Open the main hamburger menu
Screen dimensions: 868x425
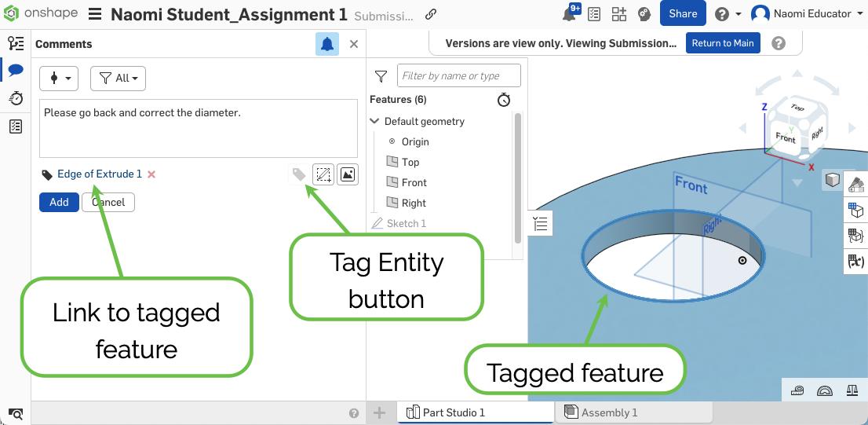click(95, 14)
